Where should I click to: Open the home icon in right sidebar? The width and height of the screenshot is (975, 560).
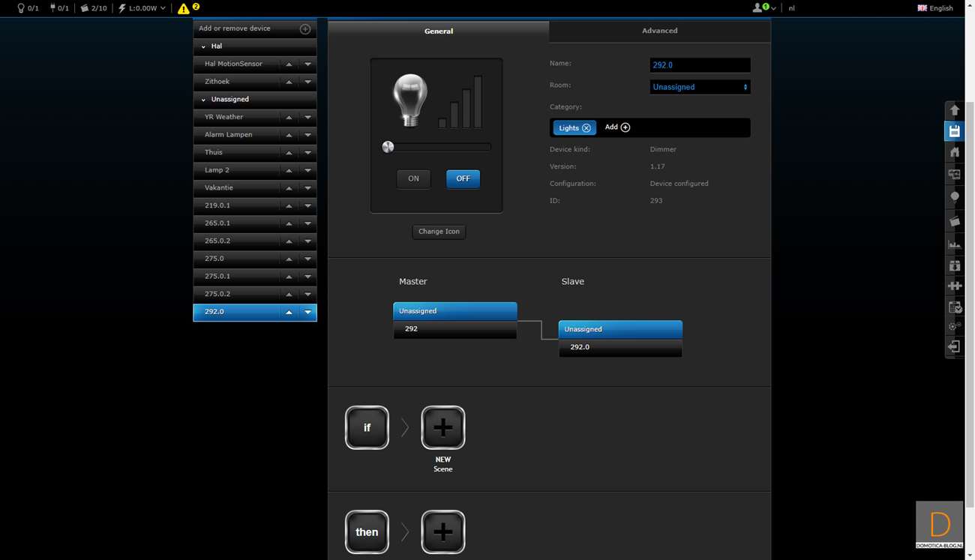954,152
